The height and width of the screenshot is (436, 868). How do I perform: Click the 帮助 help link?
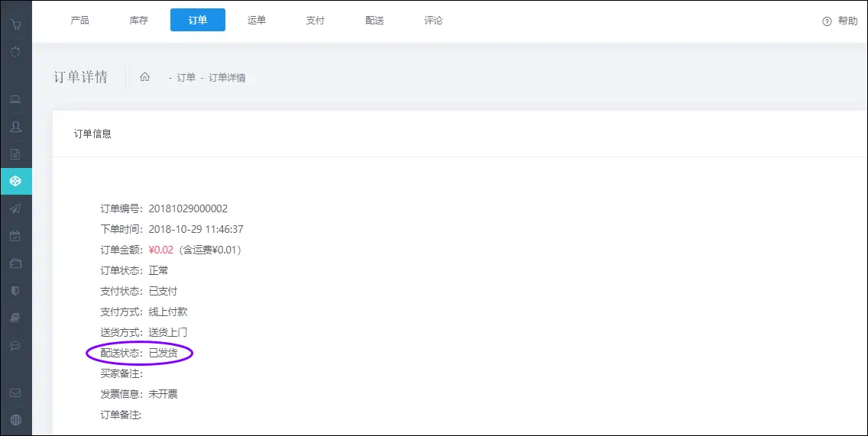[840, 21]
